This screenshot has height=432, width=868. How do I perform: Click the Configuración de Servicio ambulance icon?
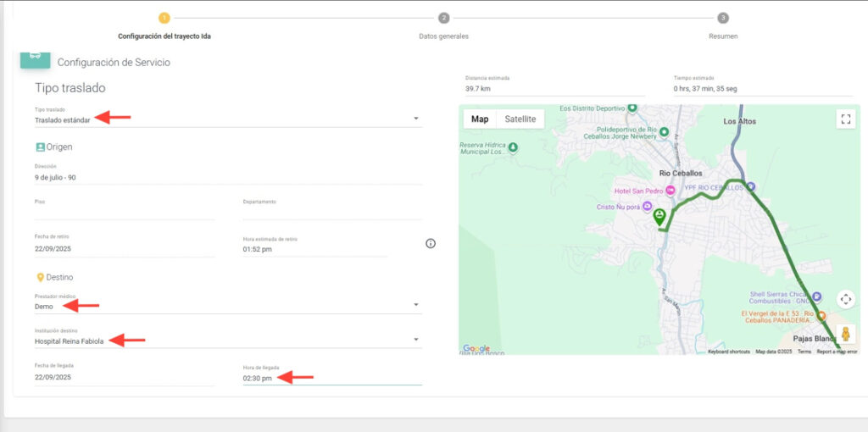pos(35,58)
